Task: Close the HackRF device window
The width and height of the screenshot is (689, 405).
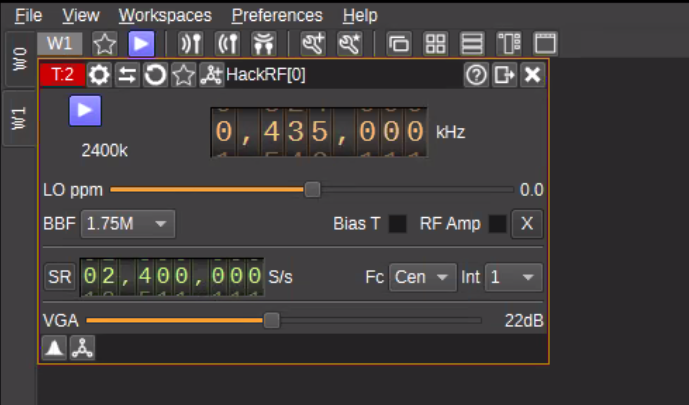Action: coord(533,75)
